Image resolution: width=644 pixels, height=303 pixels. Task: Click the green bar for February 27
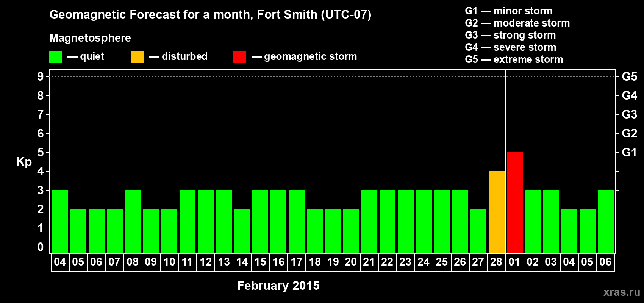point(478,231)
